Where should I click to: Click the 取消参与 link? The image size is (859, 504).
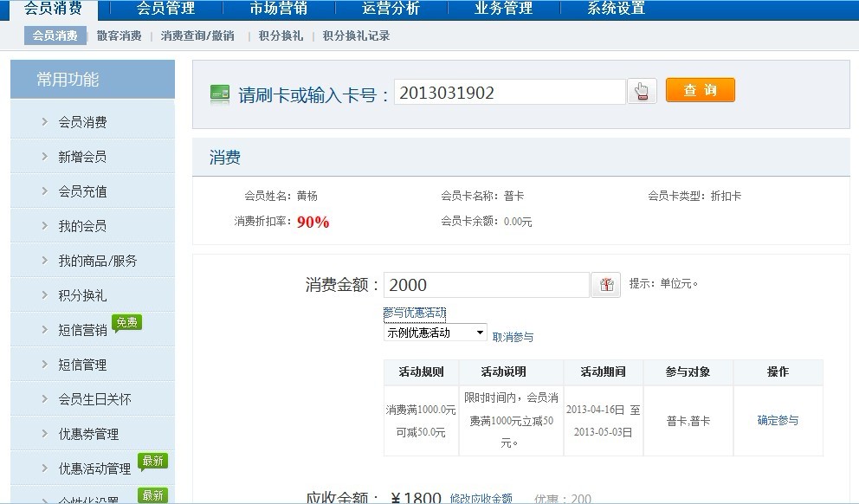pyautogui.click(x=513, y=337)
